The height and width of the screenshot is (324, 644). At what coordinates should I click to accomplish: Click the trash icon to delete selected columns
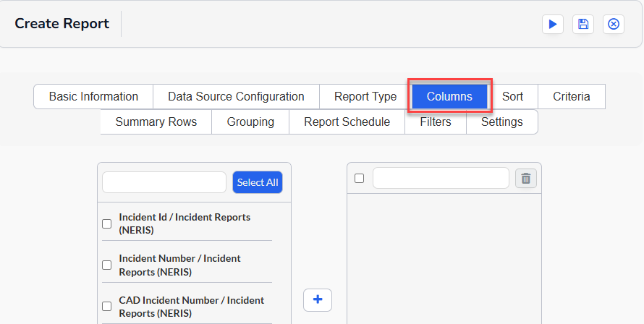[x=526, y=178]
